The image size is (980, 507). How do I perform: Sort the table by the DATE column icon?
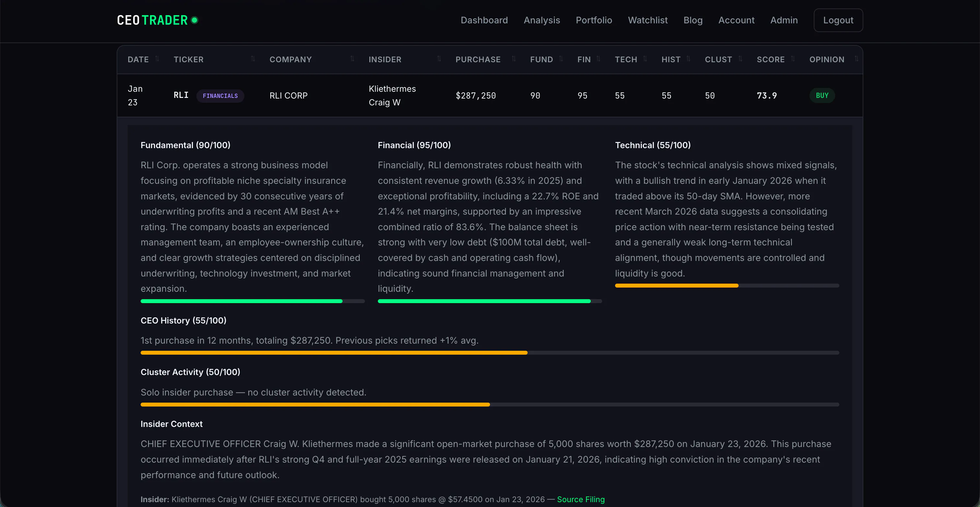tap(157, 59)
